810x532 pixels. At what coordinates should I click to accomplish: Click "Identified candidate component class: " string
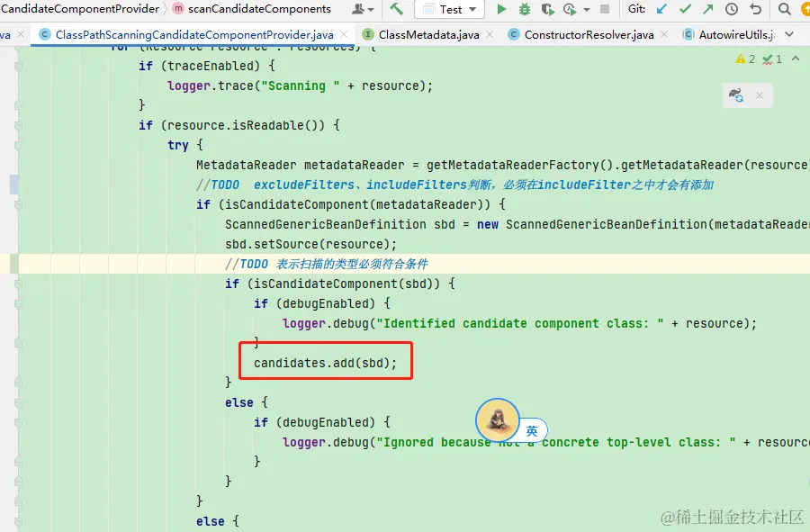tap(519, 323)
